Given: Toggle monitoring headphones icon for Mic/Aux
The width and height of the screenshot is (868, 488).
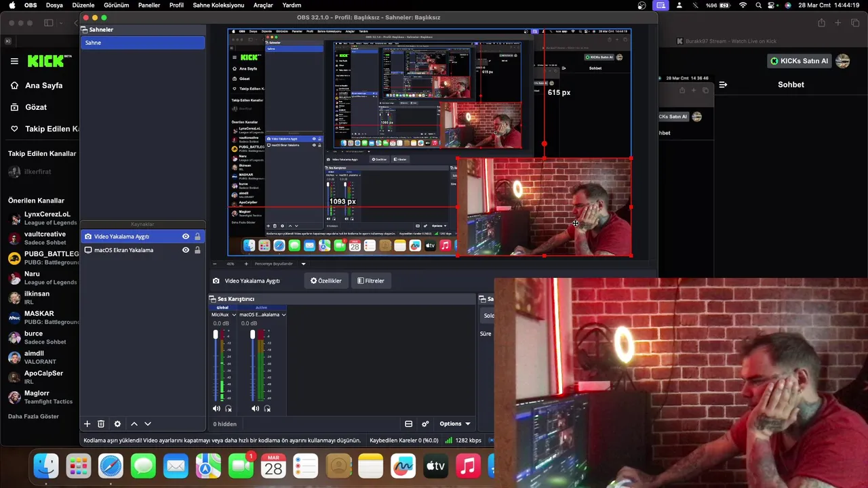Looking at the screenshot, I should [x=229, y=408].
